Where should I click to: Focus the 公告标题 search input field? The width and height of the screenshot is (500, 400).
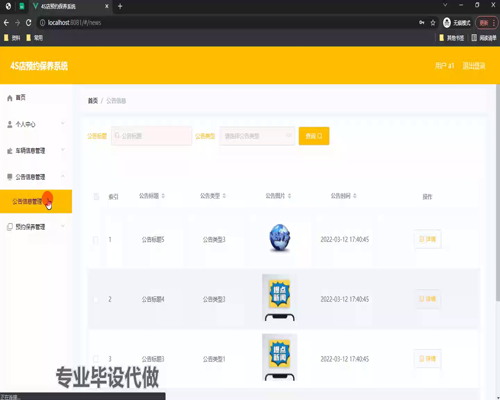(x=152, y=136)
